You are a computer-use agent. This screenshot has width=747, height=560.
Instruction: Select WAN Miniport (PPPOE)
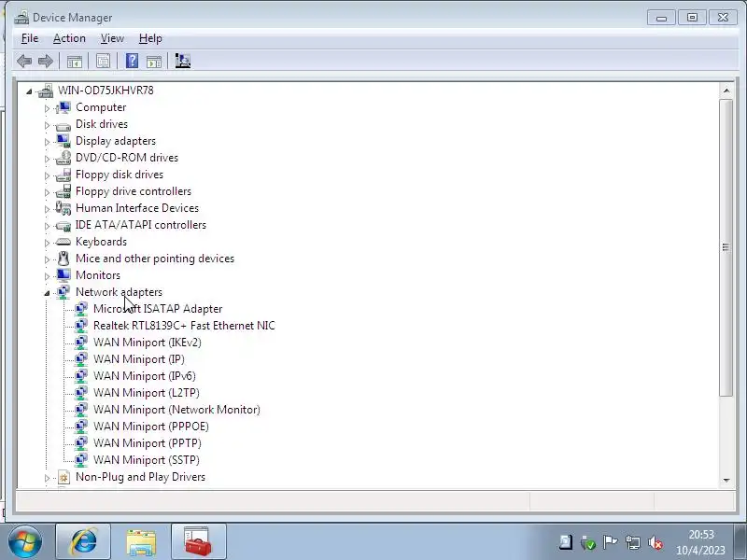tap(151, 427)
